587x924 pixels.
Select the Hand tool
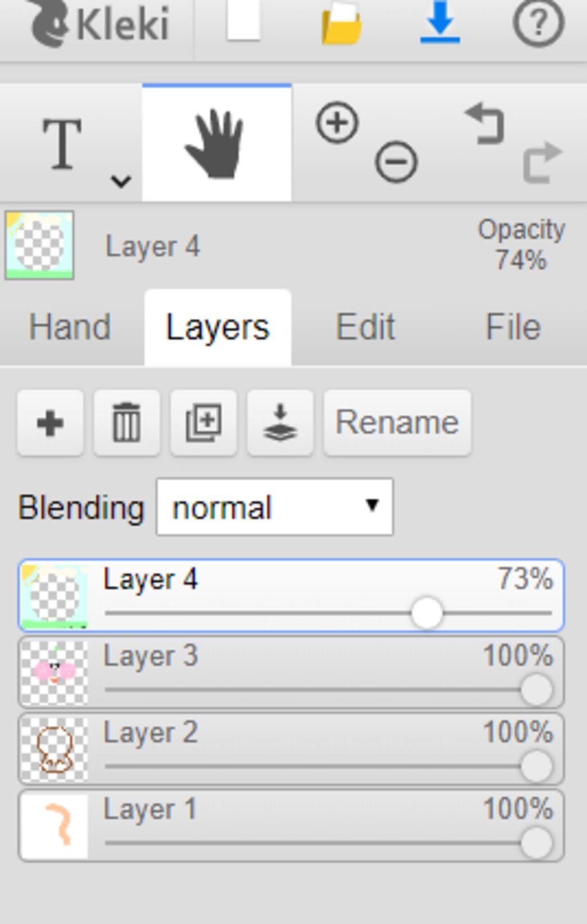[217, 143]
